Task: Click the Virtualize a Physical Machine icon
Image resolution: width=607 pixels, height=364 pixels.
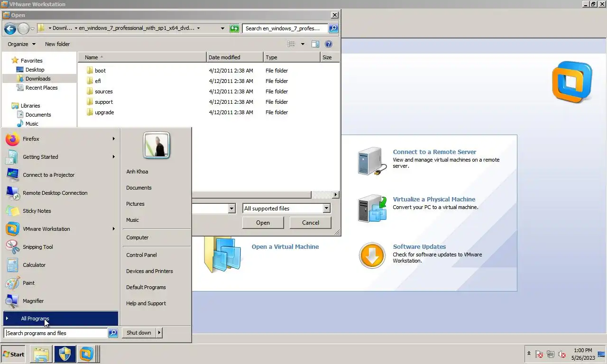Action: (x=372, y=209)
